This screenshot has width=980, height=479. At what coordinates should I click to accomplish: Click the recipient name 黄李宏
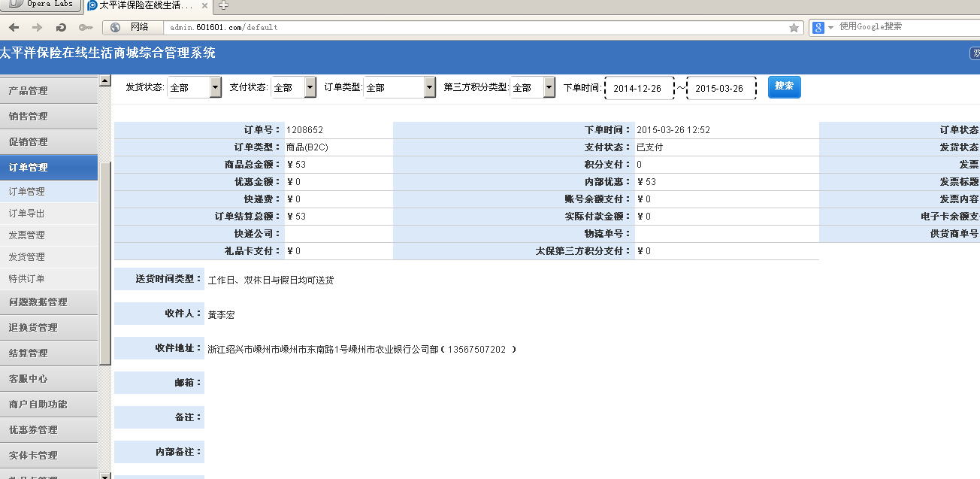(x=221, y=314)
